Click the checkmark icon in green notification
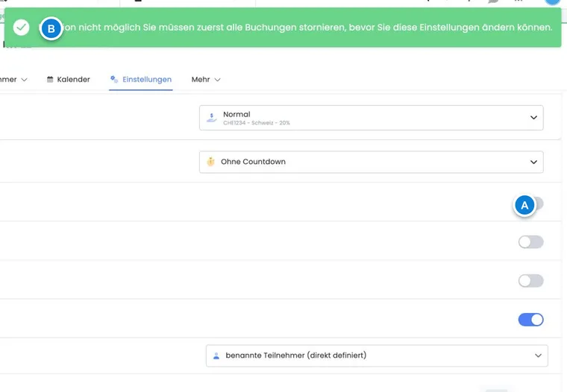This screenshot has height=392, width=567. (x=21, y=28)
